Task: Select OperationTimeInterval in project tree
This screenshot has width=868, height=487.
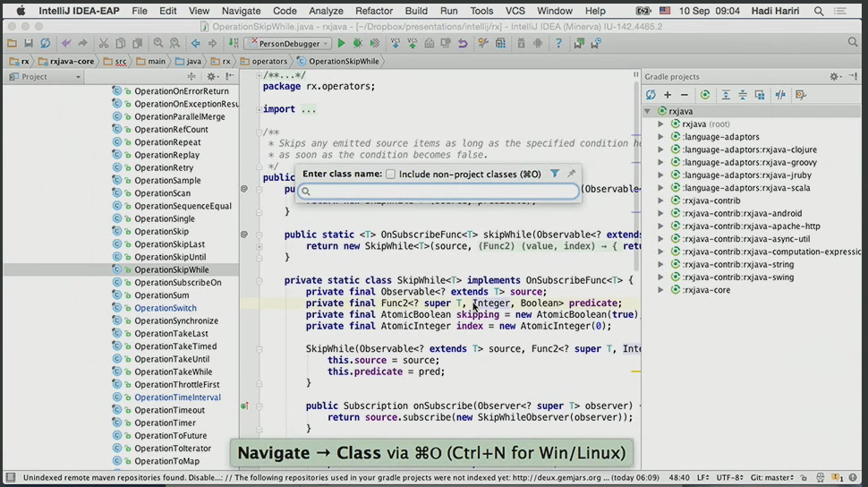Action: click(177, 397)
